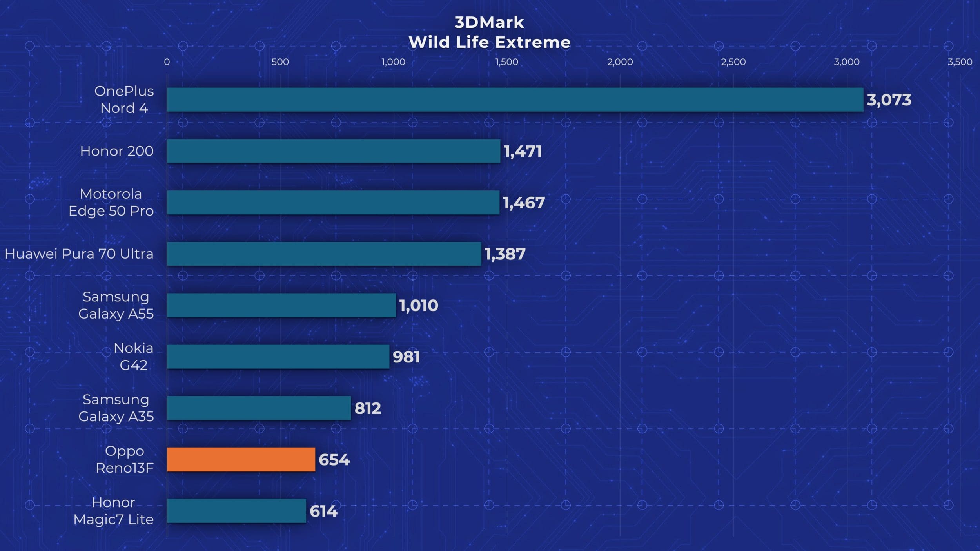Pick the "1,010" score value
The height and width of the screenshot is (551, 980).
click(x=419, y=305)
